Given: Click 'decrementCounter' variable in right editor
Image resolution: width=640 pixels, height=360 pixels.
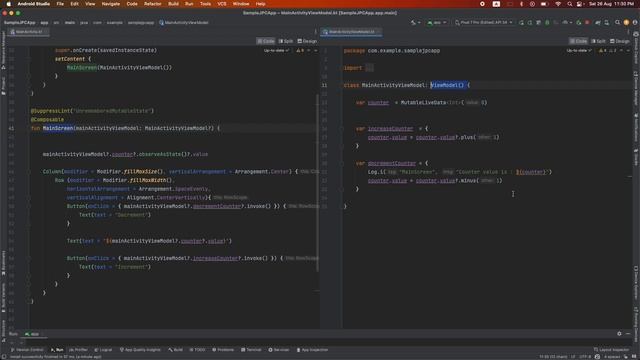Looking at the screenshot, I should [x=391, y=163].
